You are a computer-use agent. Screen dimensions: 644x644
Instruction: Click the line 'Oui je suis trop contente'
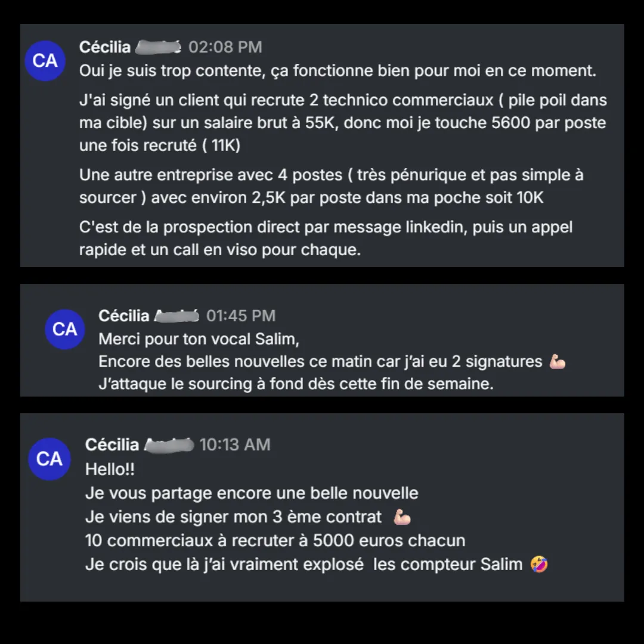pos(338,70)
